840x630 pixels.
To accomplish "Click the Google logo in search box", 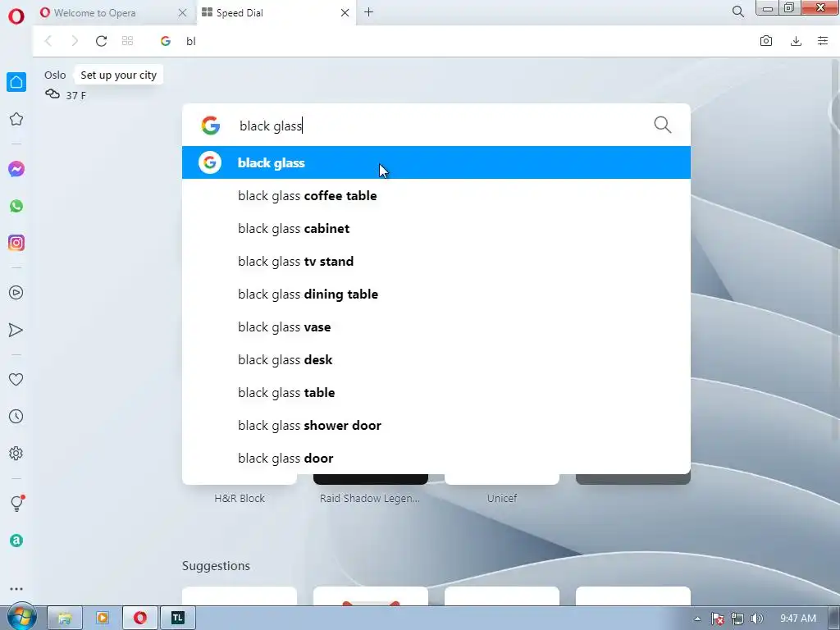I will coord(211,126).
